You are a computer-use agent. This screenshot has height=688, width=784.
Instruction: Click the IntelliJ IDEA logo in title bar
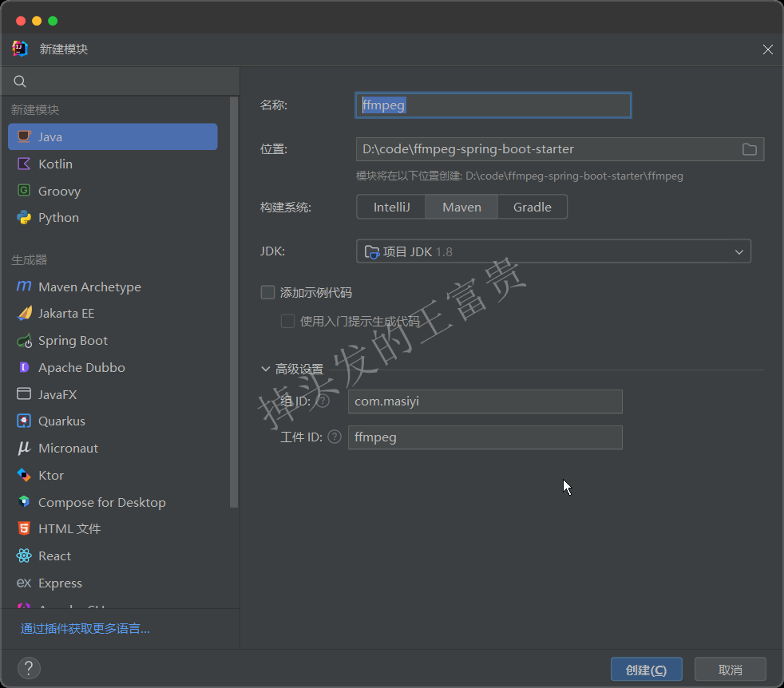coord(20,49)
